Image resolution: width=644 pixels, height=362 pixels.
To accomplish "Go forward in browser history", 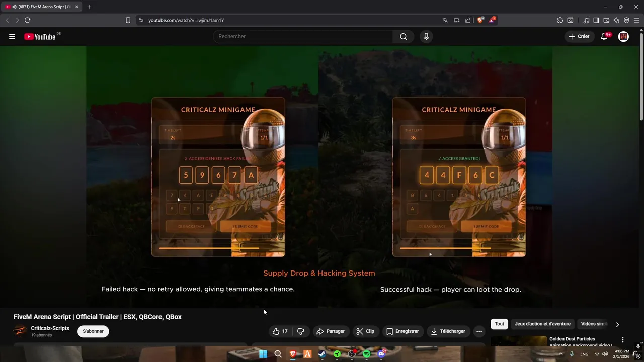I will [x=17, y=20].
